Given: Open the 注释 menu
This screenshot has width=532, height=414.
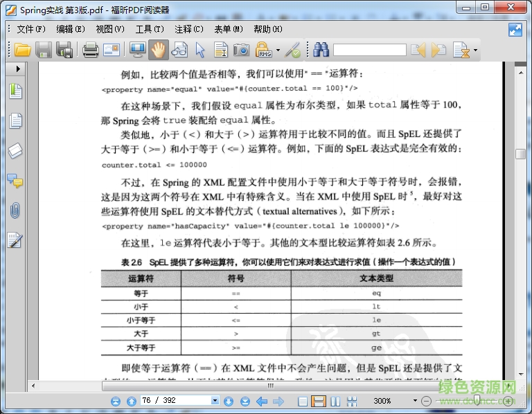Looking at the screenshot, I should [x=188, y=29].
